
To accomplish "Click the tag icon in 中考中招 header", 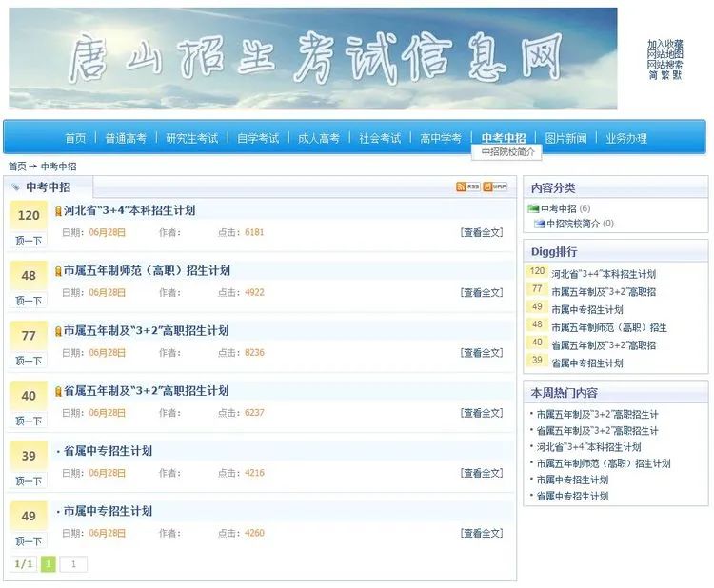I will pos(16,187).
